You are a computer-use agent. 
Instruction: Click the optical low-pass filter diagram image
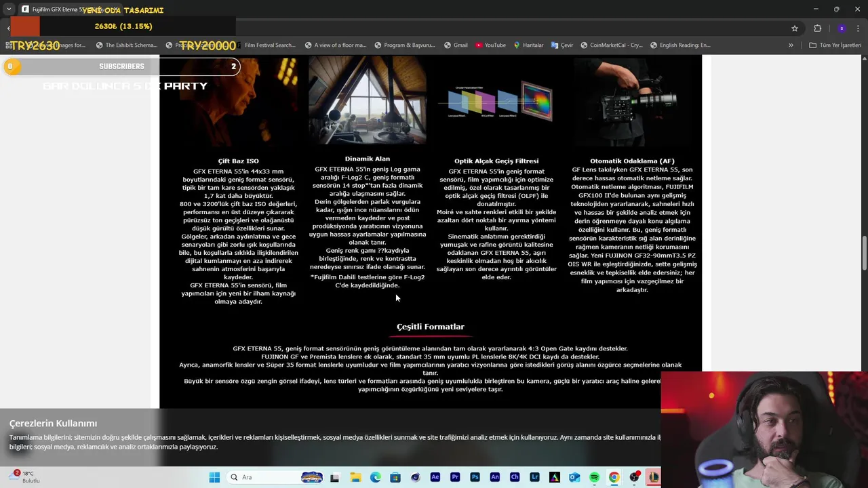pyautogui.click(x=496, y=100)
